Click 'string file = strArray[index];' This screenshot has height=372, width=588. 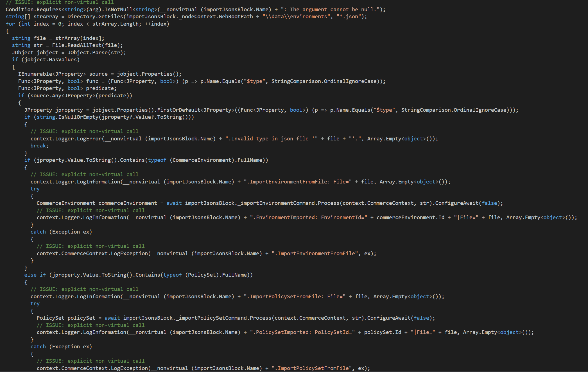58,38
